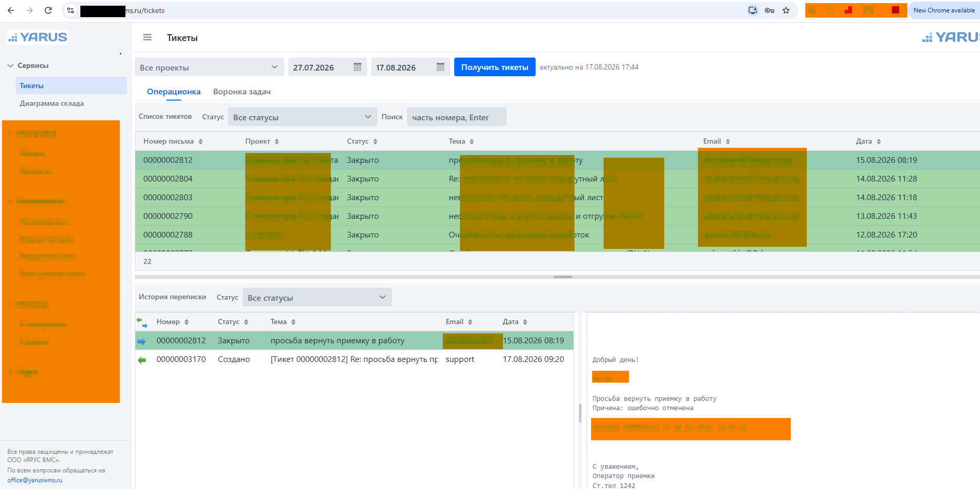Sort tickets by Номер письма column arrows
The height and width of the screenshot is (489, 980).
pyautogui.click(x=200, y=142)
